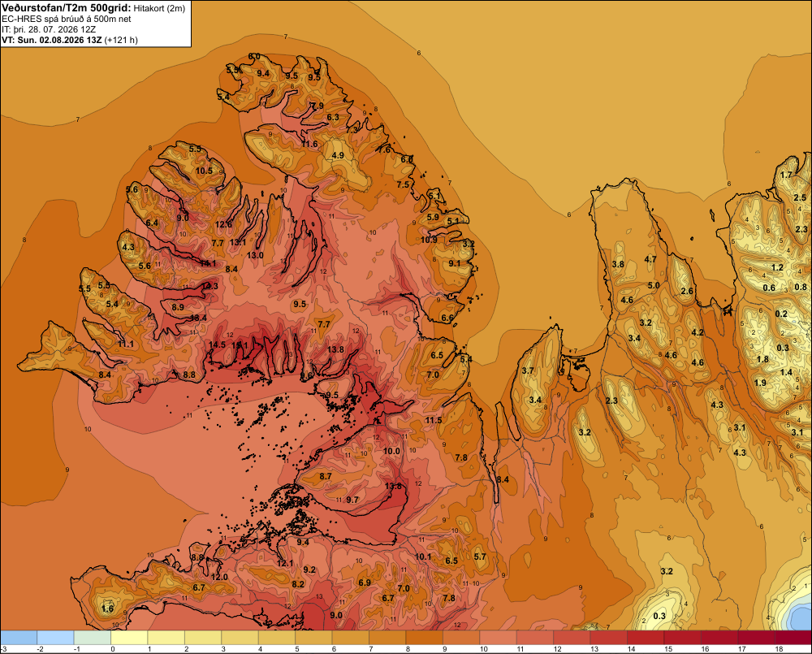Click the temperature value "15.1" on the map
Screen dimensions: 812x654
[240, 344]
